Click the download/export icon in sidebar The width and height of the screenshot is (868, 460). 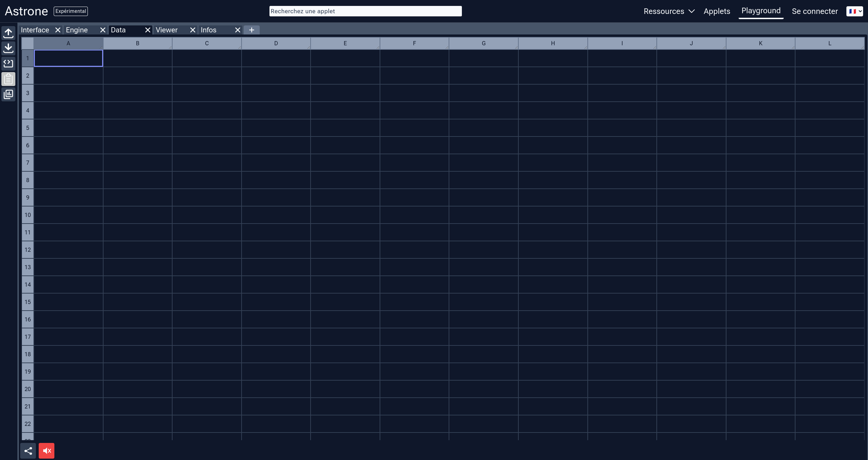(8, 48)
